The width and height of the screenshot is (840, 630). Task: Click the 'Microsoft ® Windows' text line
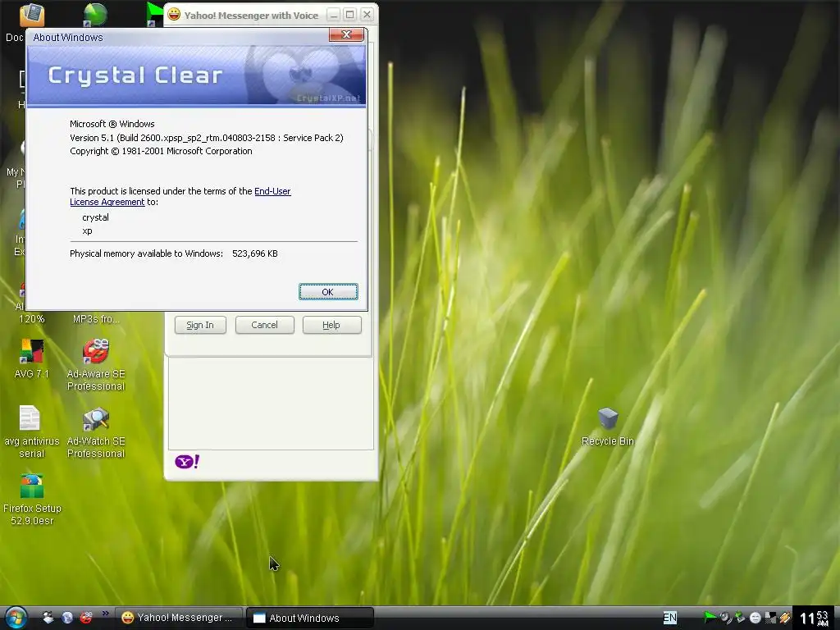[x=112, y=124]
